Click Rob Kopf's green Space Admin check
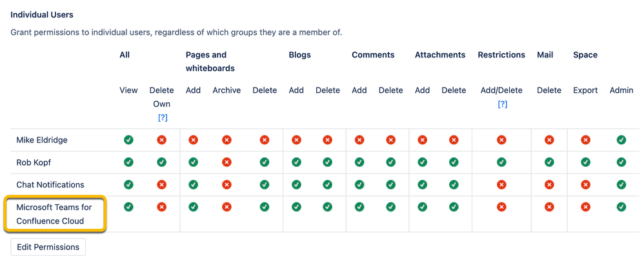644x261 pixels. click(x=621, y=162)
